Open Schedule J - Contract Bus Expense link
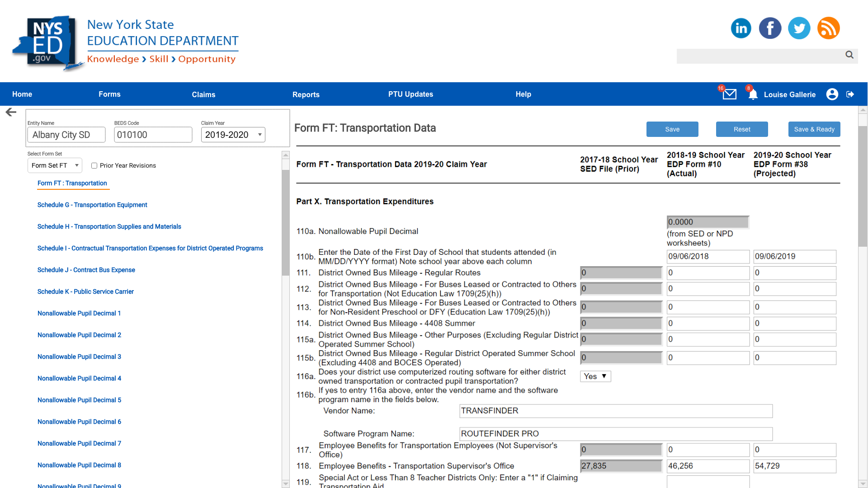 [86, 270]
